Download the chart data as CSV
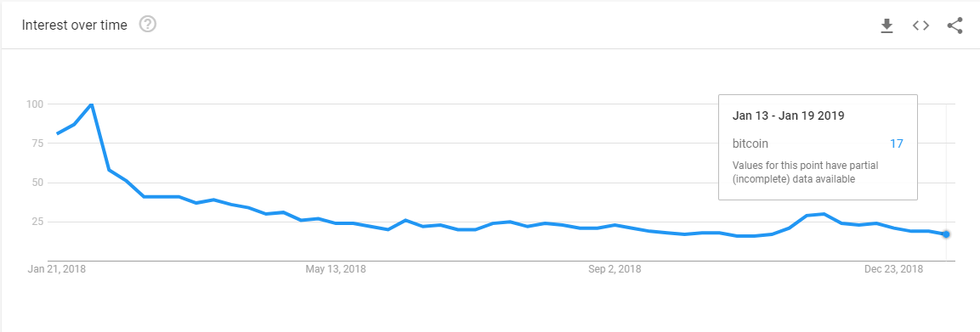Viewport: 980px width, 332px height. coord(887,25)
